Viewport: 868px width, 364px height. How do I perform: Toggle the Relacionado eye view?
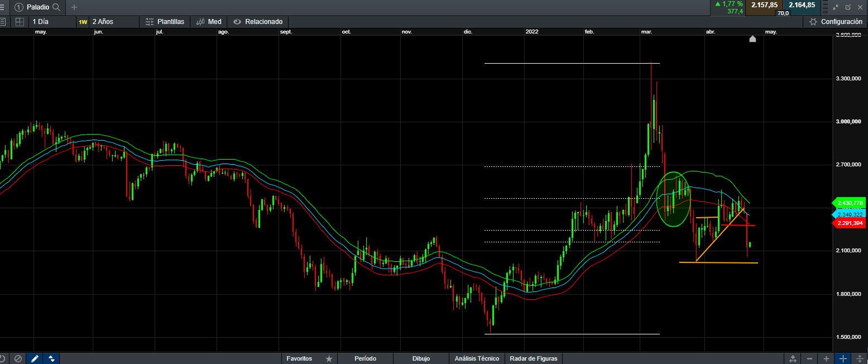(x=258, y=22)
